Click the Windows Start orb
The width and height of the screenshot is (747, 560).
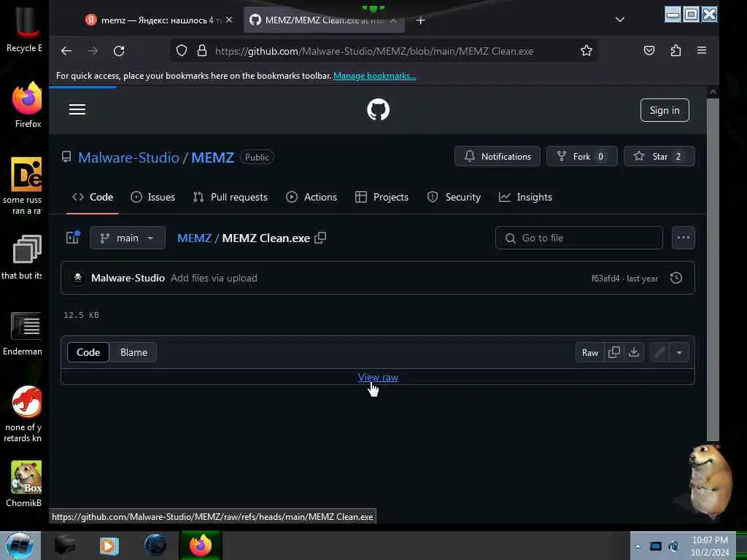(20, 545)
